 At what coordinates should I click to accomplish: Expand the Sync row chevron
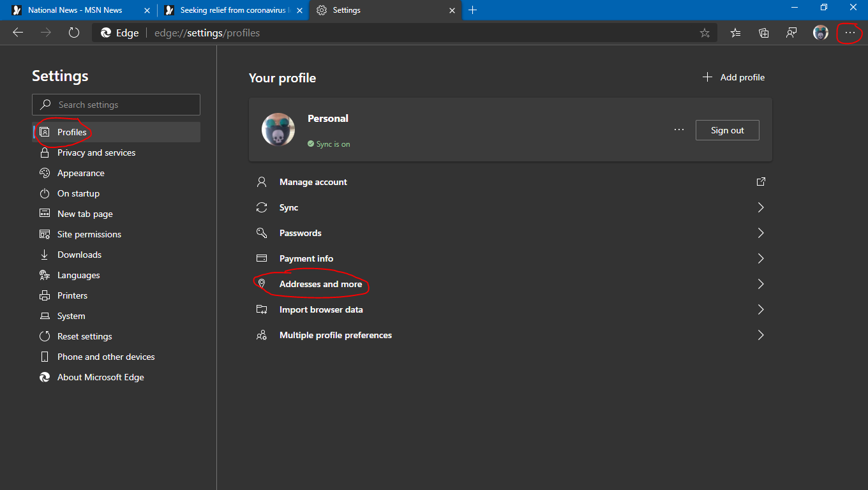click(761, 207)
